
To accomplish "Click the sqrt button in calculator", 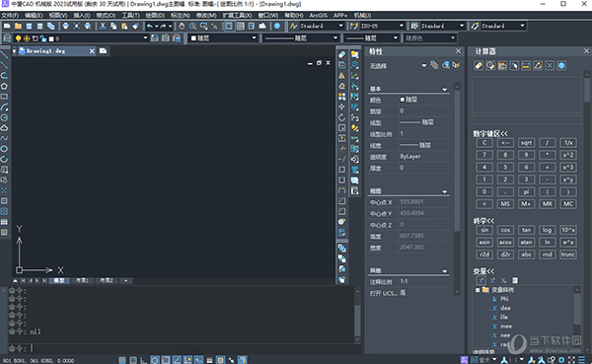I will [x=526, y=143].
